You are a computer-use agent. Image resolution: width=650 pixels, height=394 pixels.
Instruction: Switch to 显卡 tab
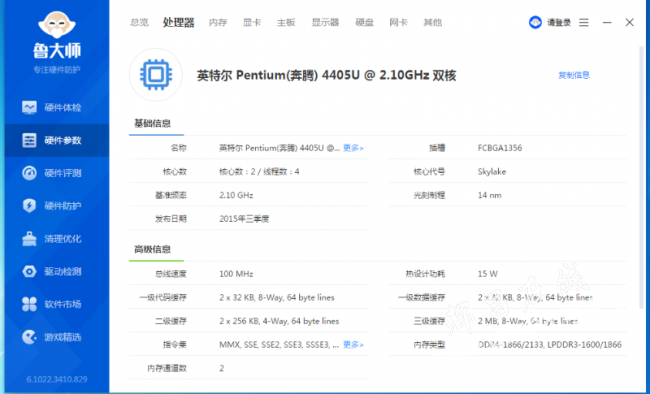tap(252, 22)
